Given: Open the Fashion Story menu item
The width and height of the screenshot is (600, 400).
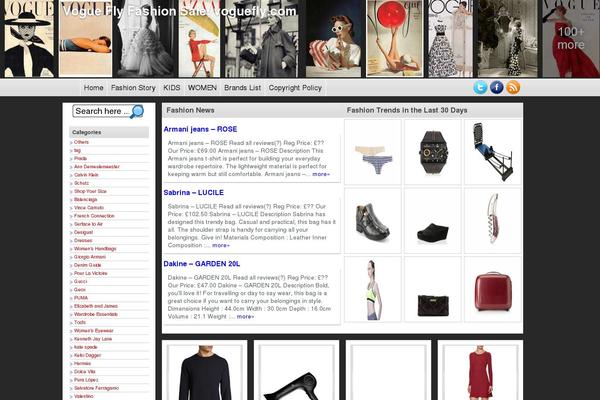Looking at the screenshot, I should [133, 88].
